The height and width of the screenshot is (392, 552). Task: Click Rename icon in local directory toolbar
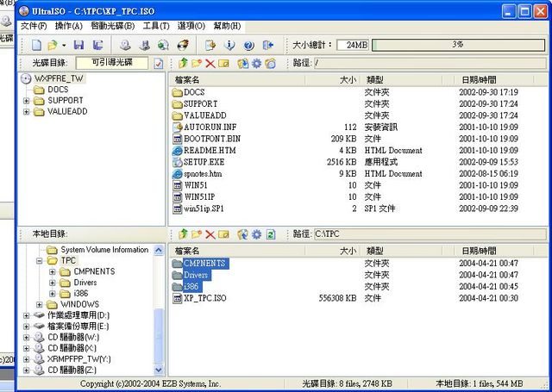tap(223, 234)
